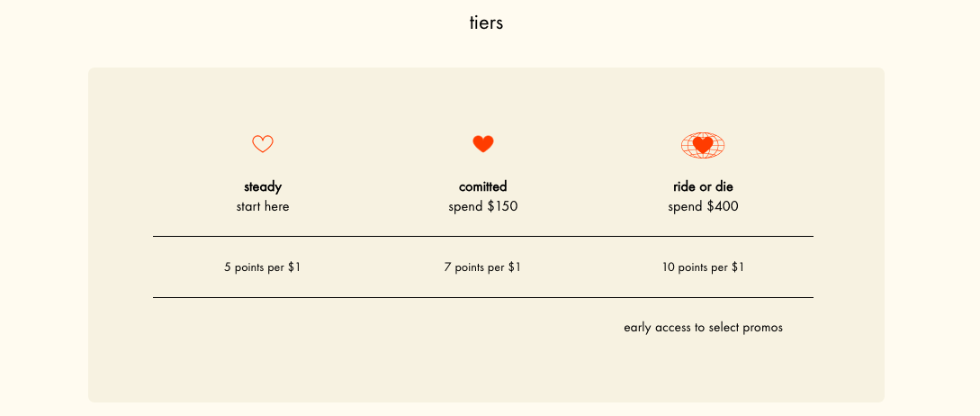Select the "start here" text

pos(263,206)
